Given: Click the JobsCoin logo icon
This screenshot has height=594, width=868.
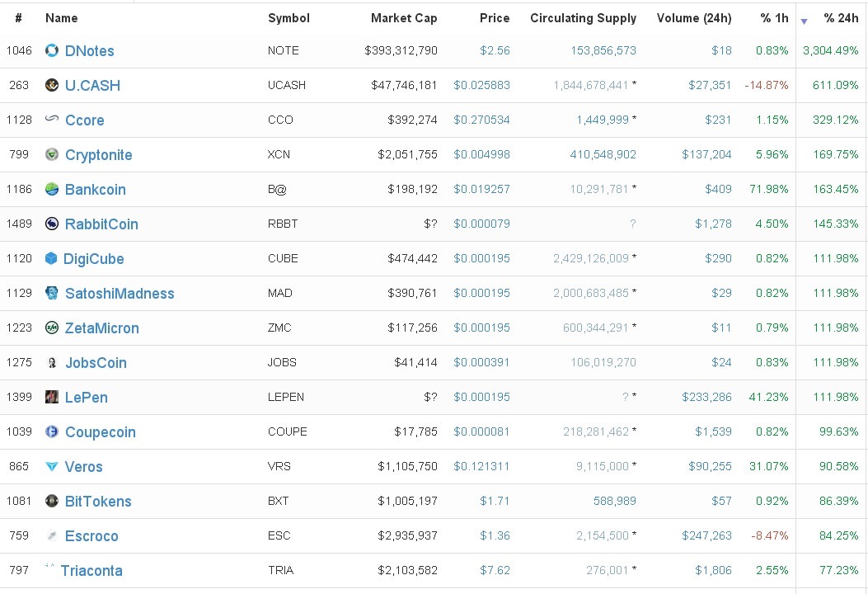Looking at the screenshot, I should tap(51, 362).
